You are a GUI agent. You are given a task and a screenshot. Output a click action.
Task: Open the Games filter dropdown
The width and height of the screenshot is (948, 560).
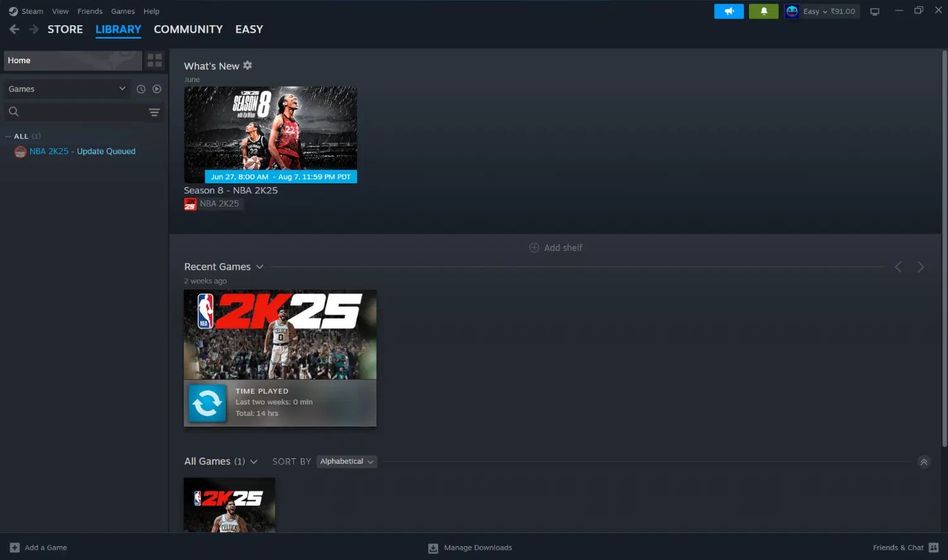coord(67,89)
